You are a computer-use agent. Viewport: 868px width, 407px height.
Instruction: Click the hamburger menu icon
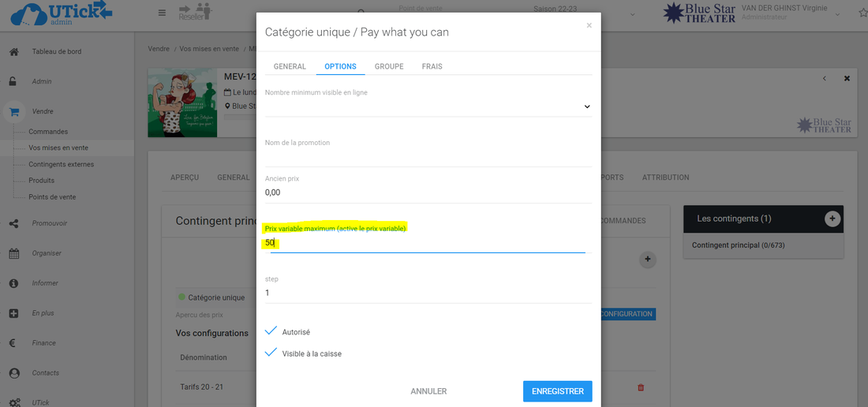(162, 13)
